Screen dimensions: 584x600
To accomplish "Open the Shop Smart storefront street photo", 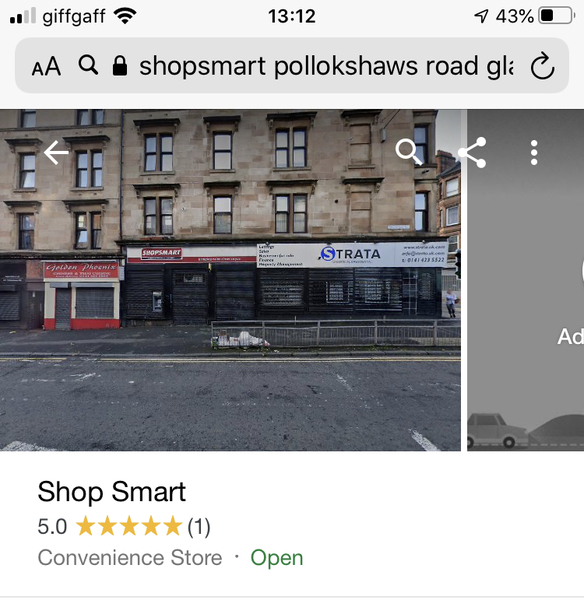I will click(230, 280).
